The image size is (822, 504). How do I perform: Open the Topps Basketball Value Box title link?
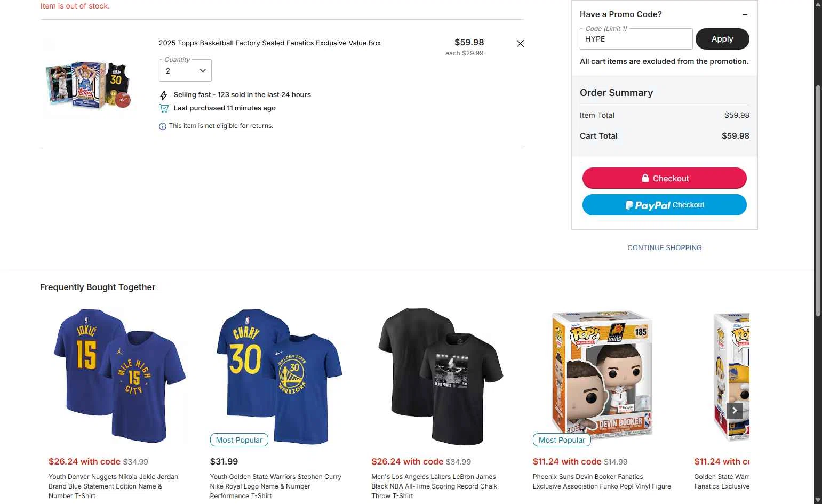pos(269,43)
